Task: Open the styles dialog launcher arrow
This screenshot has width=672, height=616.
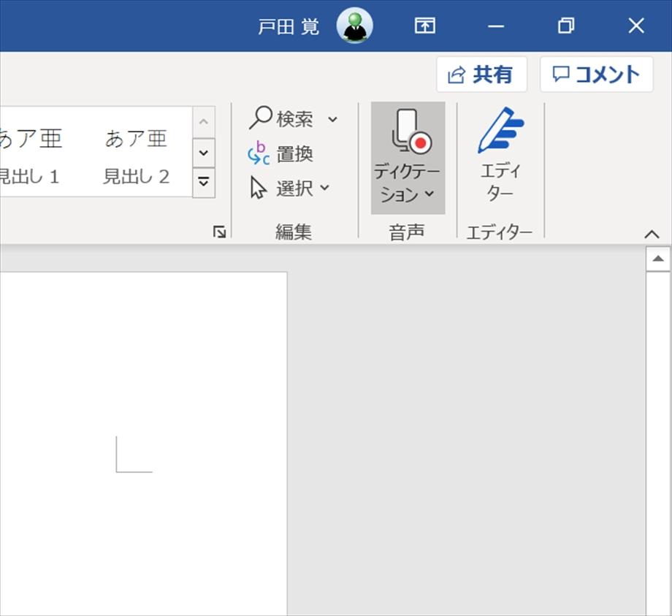Action: click(x=218, y=229)
